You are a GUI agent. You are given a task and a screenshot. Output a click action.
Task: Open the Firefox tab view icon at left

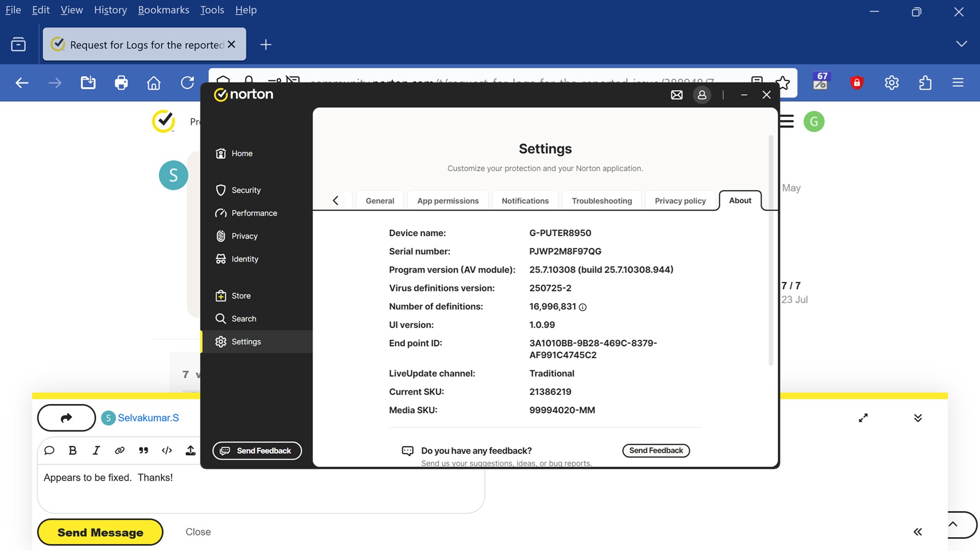pos(18,44)
